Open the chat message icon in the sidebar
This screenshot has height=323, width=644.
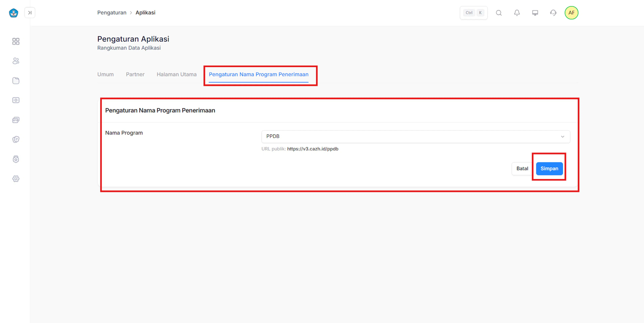click(x=16, y=139)
